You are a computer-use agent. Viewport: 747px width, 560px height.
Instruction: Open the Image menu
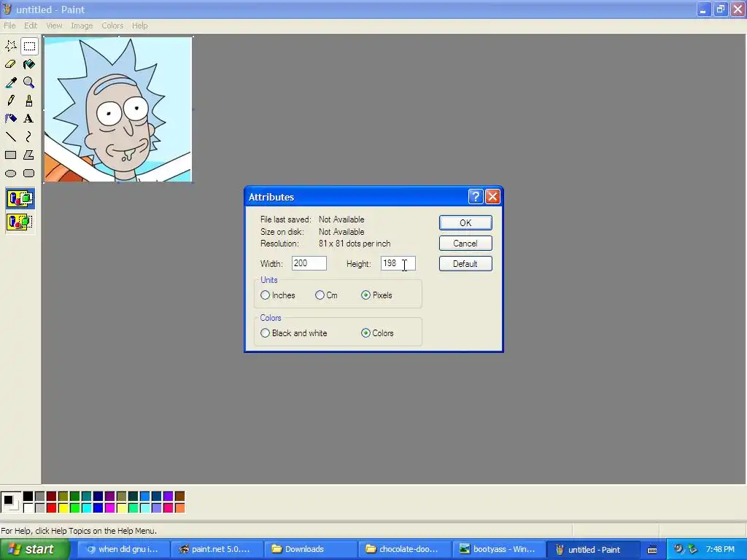[82, 26]
